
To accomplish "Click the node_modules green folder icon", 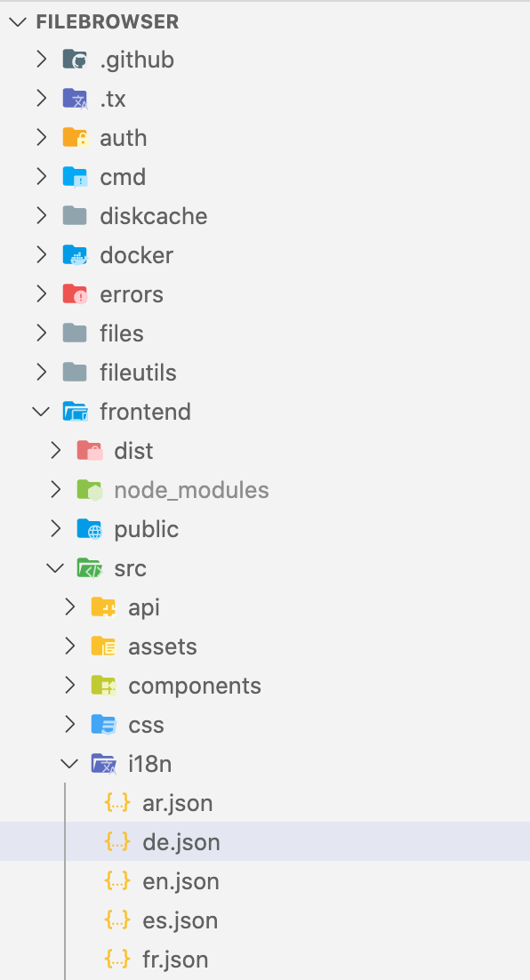I will tap(89, 490).
